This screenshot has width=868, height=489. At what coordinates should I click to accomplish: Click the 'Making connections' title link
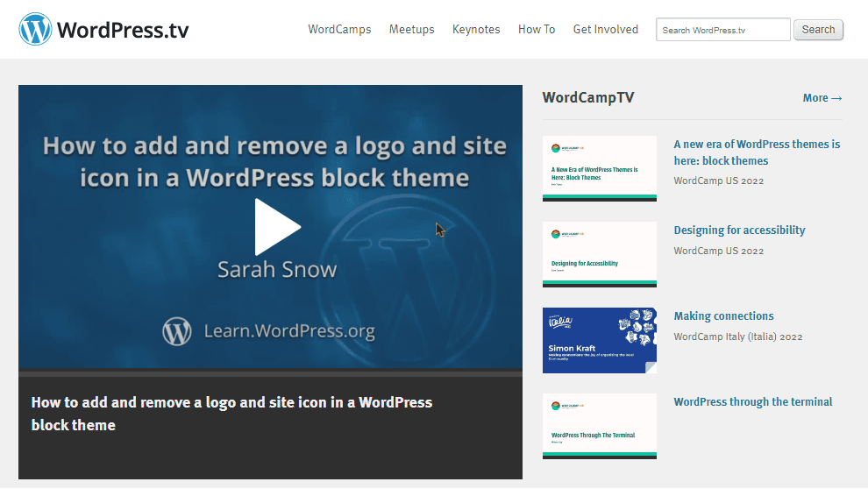[723, 316]
